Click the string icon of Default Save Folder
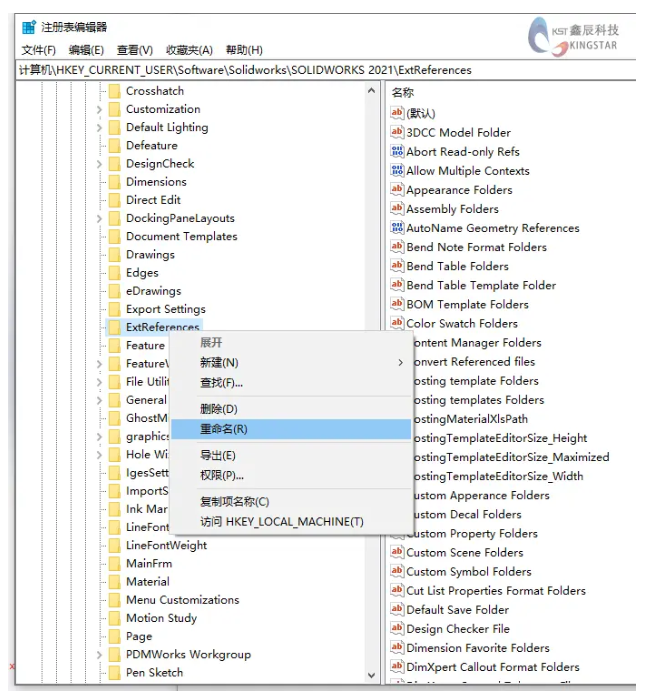 tap(397, 609)
